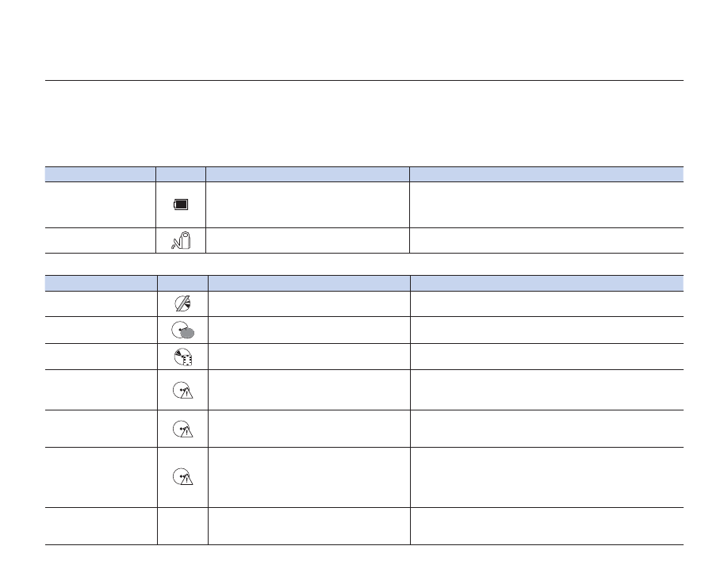This screenshot has height=584, width=728.
Task: Click the blank cell immediately right of the battery icon
Action: [307, 204]
